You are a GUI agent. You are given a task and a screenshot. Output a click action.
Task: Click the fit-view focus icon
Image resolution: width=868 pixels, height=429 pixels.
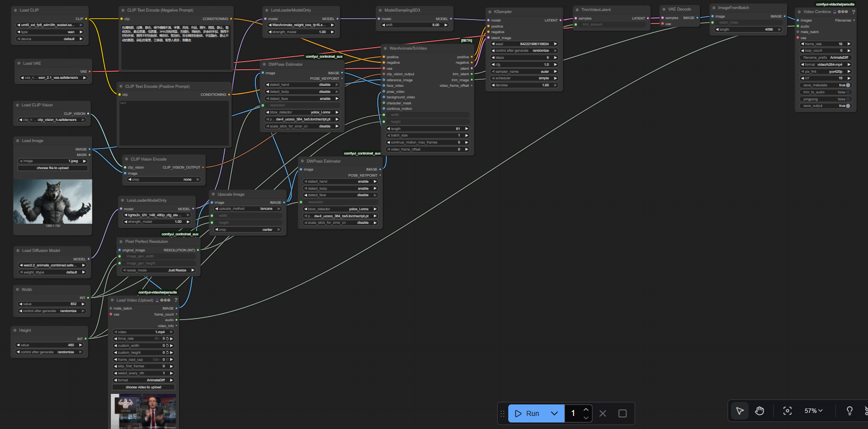point(787,411)
